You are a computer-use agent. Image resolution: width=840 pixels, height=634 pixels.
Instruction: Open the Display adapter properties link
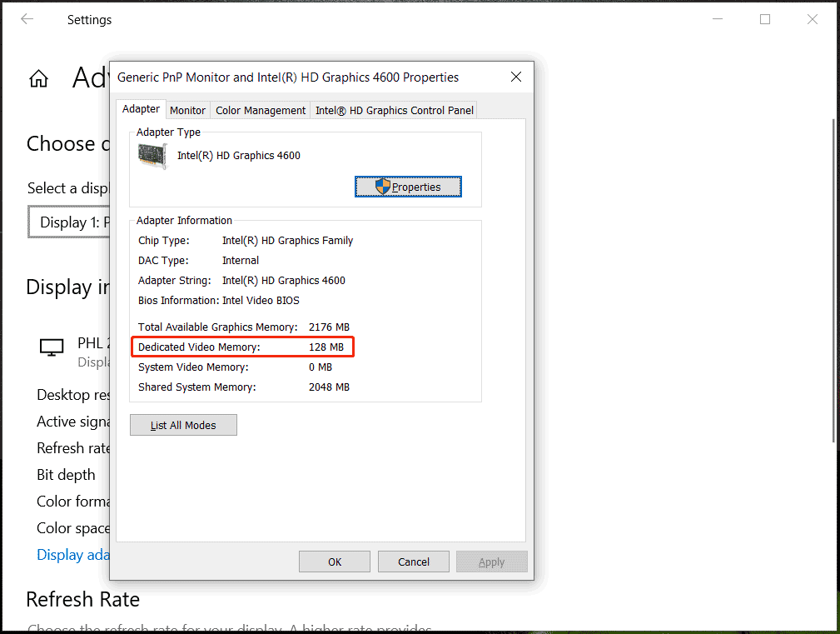coord(72,555)
